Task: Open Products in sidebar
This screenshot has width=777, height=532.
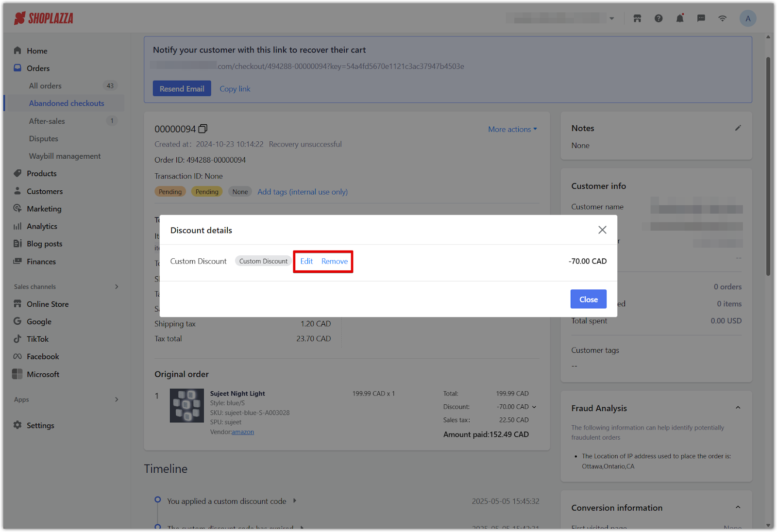Action: click(x=41, y=174)
